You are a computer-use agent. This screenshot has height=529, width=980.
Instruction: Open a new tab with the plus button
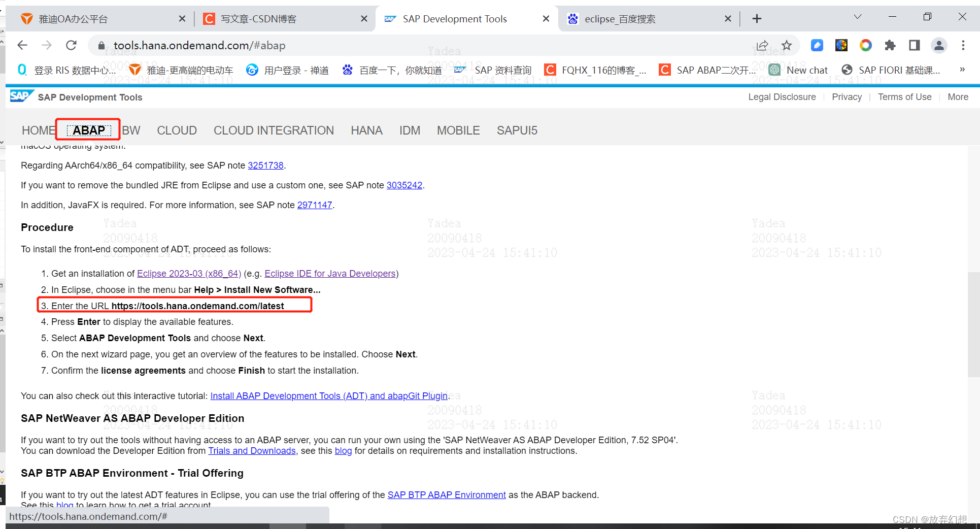[757, 19]
